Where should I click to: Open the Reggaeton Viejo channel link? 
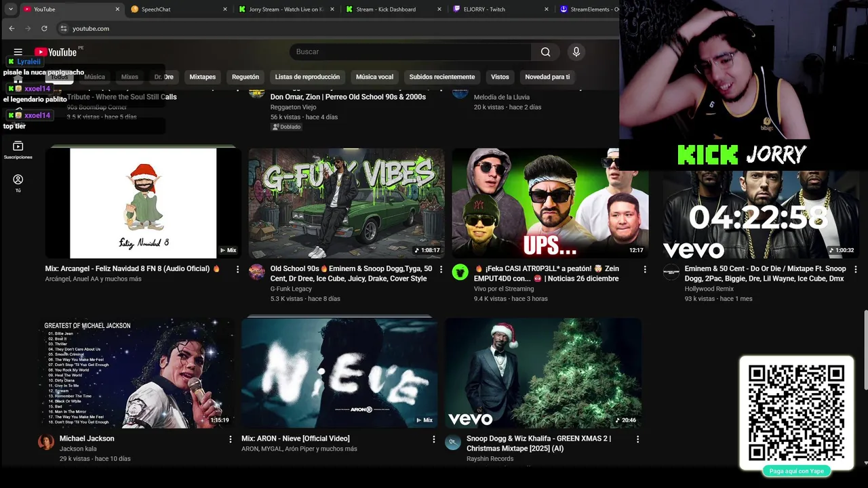[293, 107]
